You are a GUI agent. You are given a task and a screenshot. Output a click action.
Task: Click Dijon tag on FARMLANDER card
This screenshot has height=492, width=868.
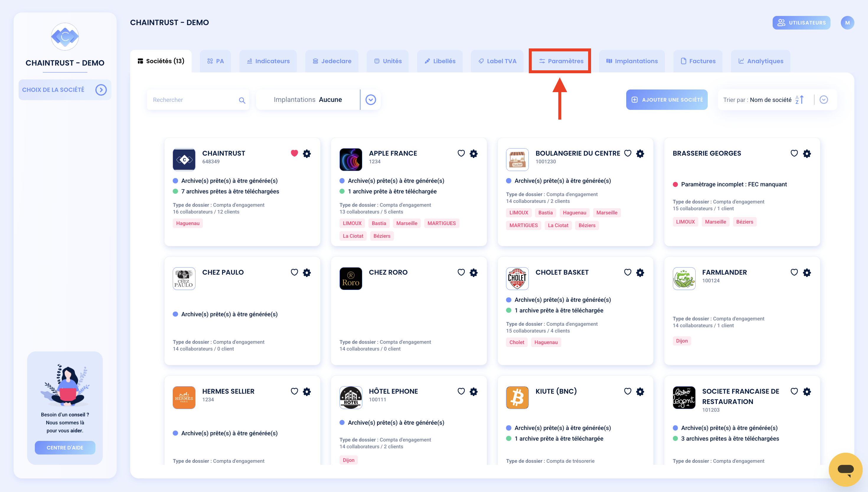pyautogui.click(x=682, y=341)
